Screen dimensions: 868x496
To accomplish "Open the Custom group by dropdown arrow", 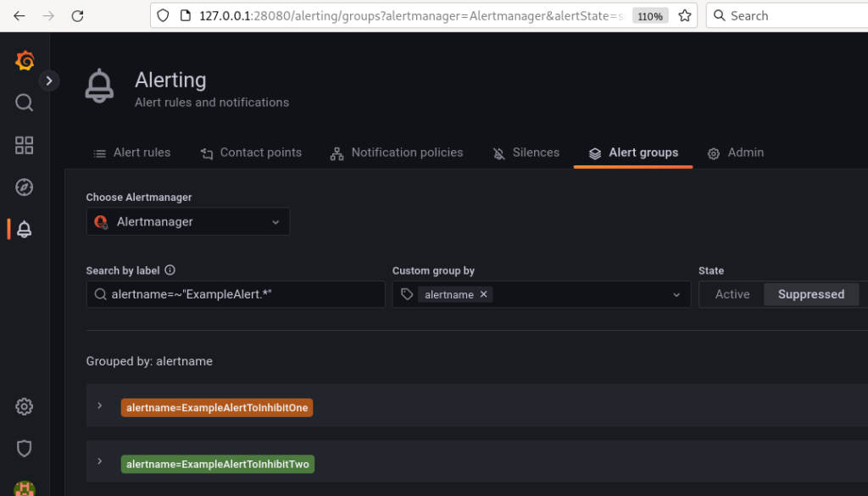I will (x=676, y=294).
